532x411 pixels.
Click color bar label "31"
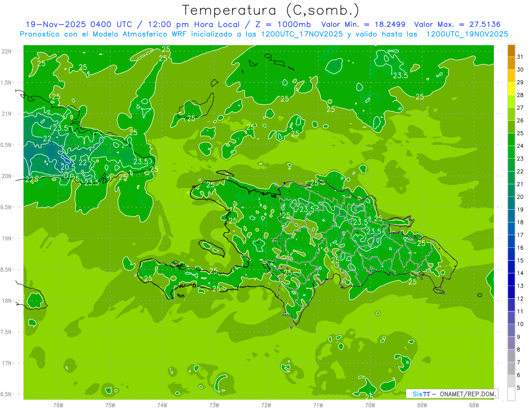pyautogui.click(x=520, y=57)
